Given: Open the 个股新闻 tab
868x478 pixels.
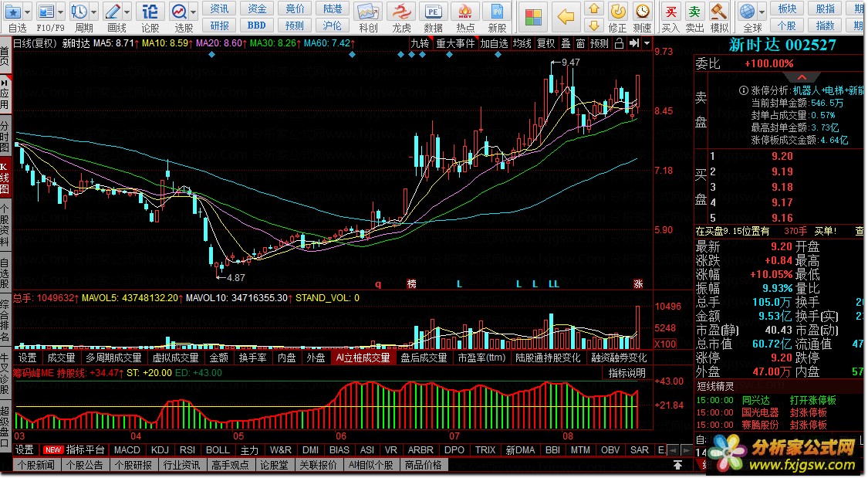Looking at the screenshot, I should pos(36,466).
